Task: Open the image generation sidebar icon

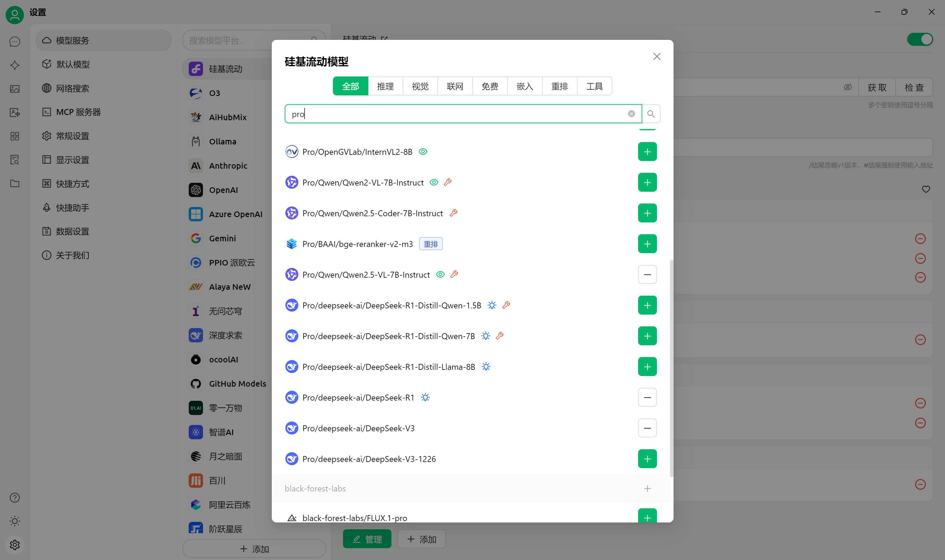Action: click(x=15, y=89)
